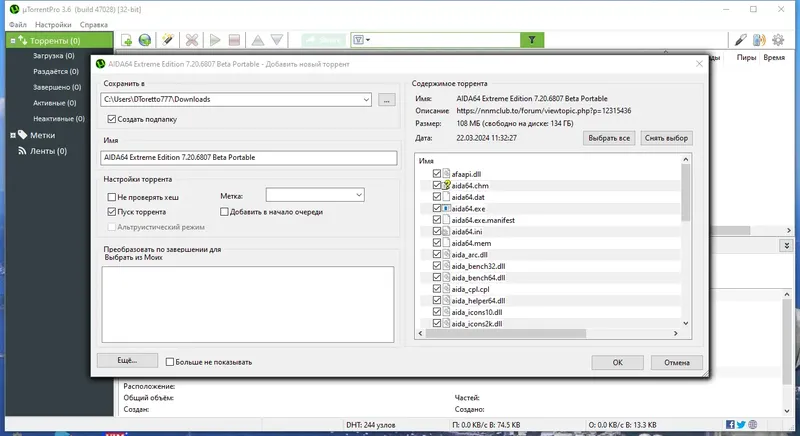Click the main toolbar search field
800x436 pixels.
coord(444,40)
